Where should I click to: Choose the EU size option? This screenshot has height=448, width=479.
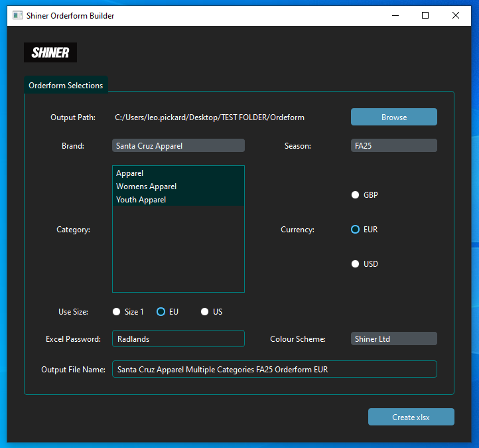tap(161, 312)
